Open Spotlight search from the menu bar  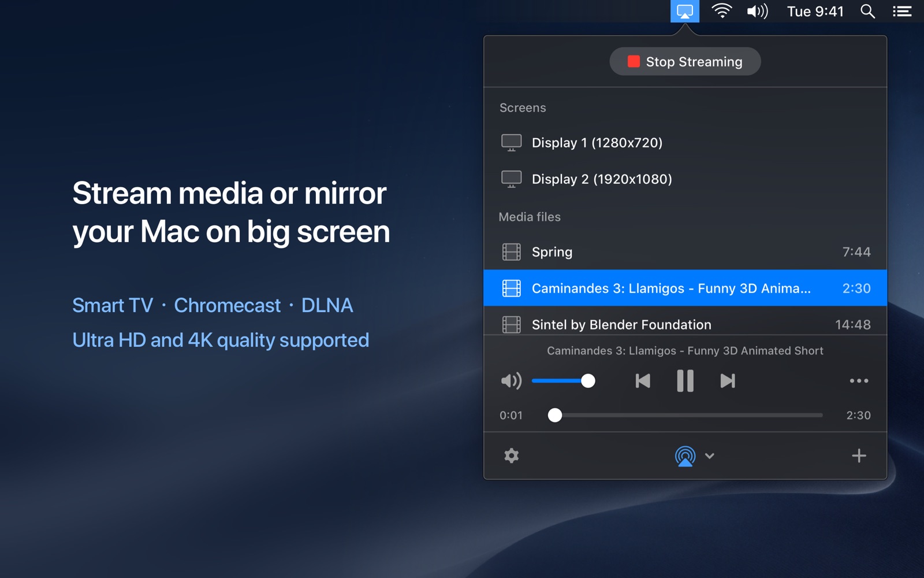click(x=867, y=10)
